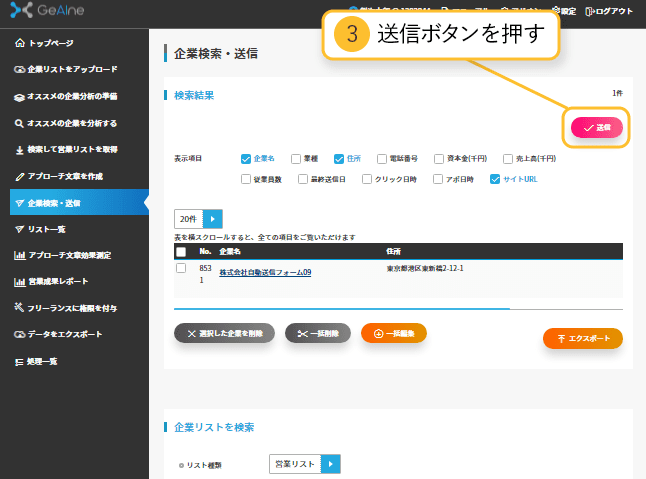This screenshot has height=479, width=646.
Task: Click the 企業検索・送信 paper-plane icon
Action: coord(19,203)
